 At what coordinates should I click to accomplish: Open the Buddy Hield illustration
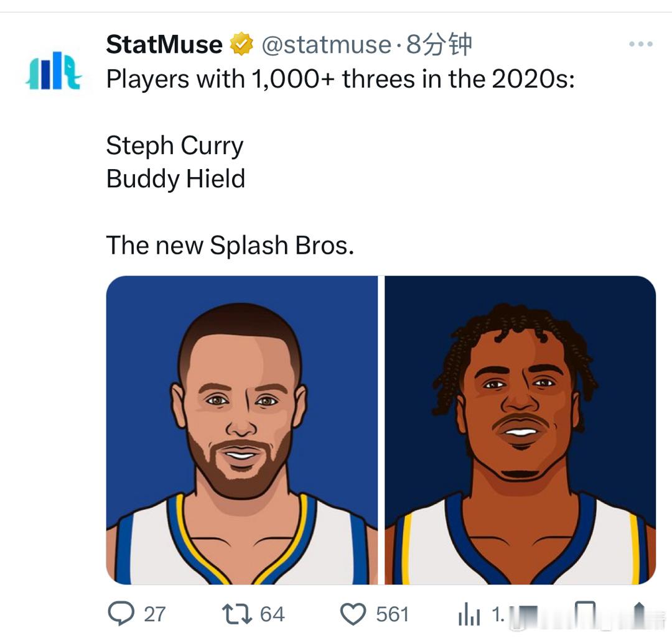click(520, 430)
